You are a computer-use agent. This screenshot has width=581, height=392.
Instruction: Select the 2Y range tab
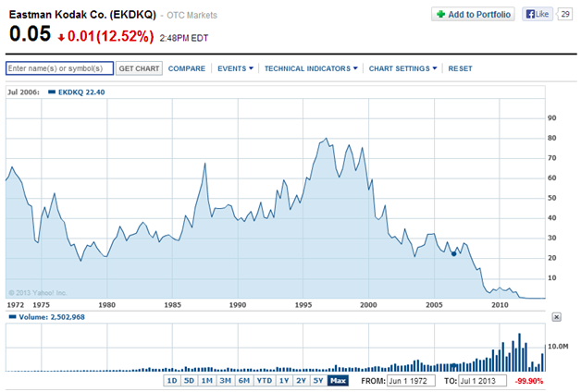[x=301, y=381]
